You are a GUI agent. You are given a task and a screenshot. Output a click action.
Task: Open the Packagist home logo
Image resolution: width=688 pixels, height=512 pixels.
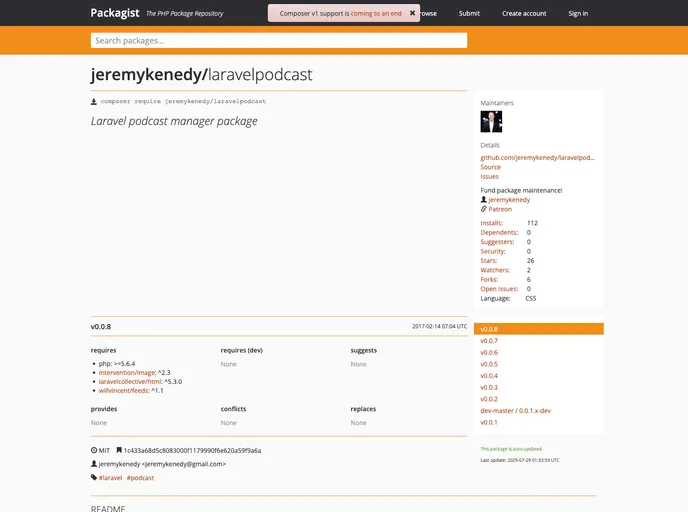click(115, 13)
